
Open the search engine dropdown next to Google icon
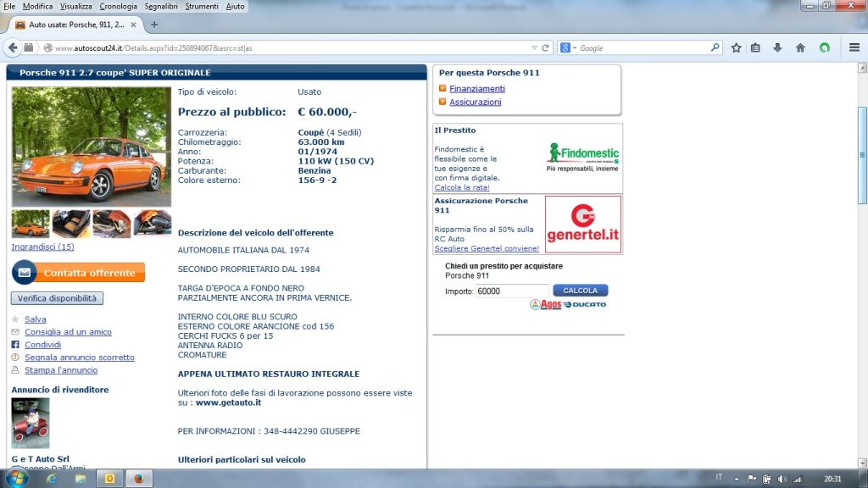[x=575, y=48]
